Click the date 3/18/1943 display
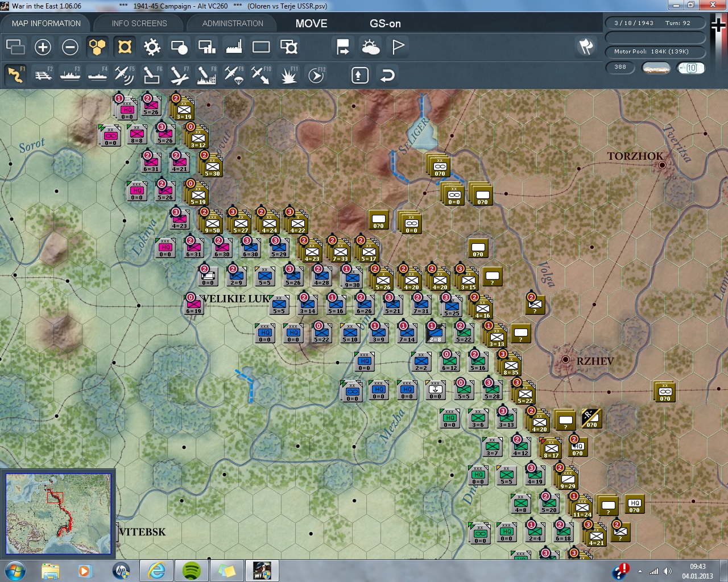The height and width of the screenshot is (582, 728). click(634, 23)
